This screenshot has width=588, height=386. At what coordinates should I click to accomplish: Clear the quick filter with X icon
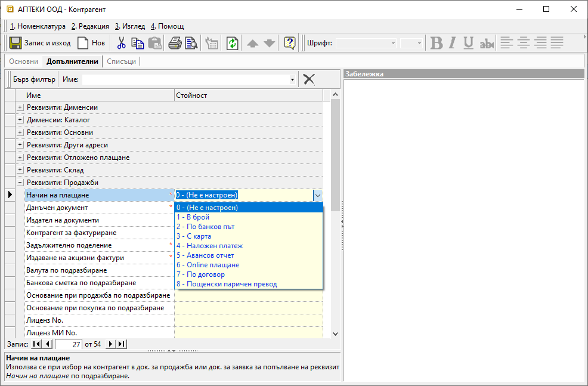(309, 79)
